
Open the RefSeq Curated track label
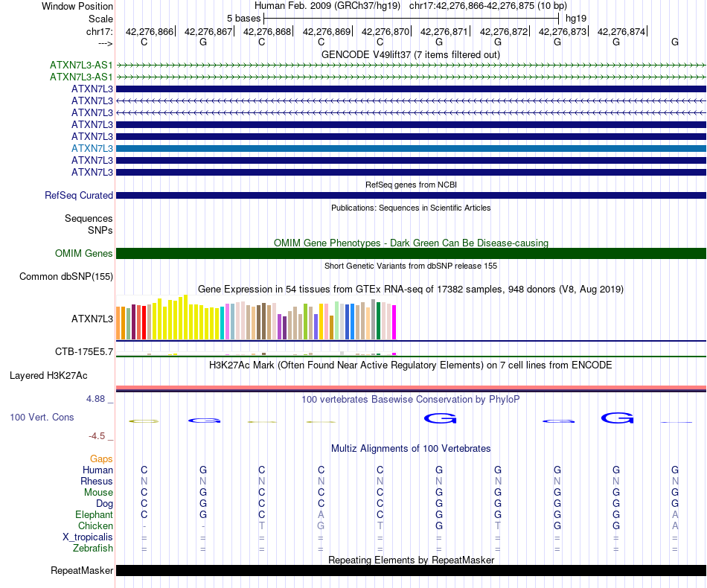[x=79, y=195]
